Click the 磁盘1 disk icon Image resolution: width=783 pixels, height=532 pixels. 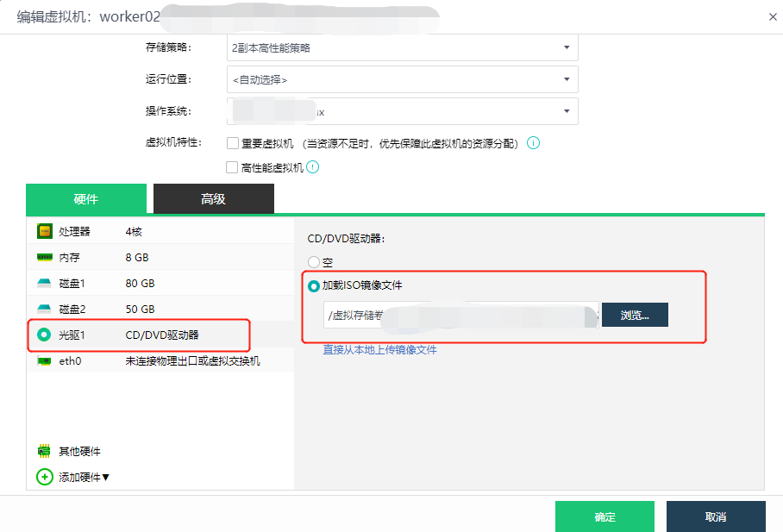pyautogui.click(x=45, y=283)
